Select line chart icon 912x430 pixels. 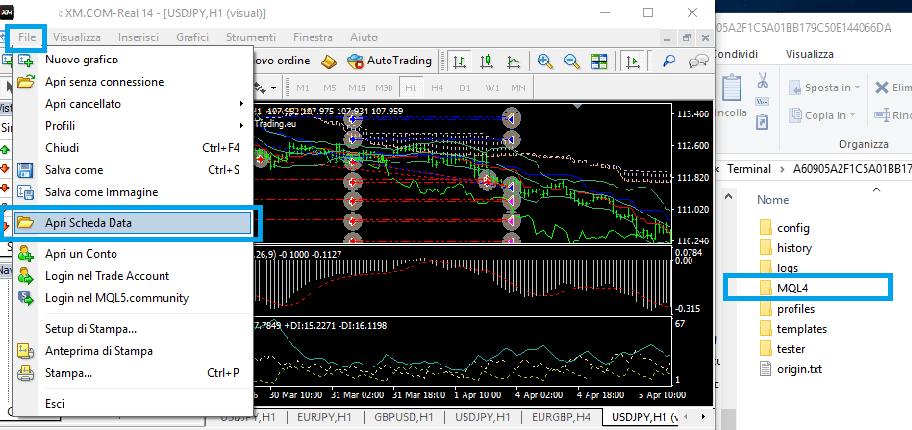[x=514, y=61]
